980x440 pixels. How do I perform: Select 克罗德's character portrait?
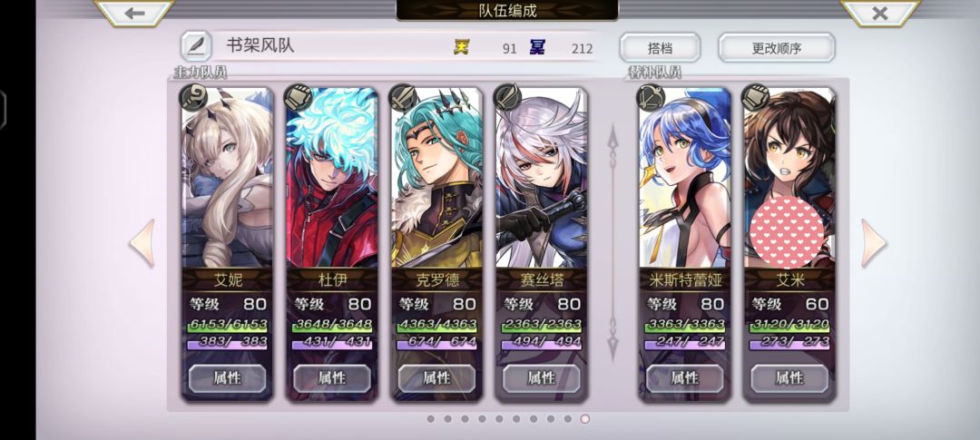pyautogui.click(x=436, y=178)
